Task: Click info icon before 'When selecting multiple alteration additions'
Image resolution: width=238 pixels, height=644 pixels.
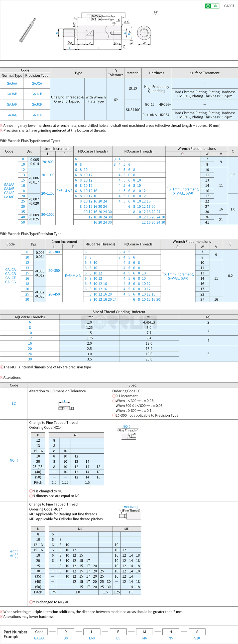Action: (2, 612)
